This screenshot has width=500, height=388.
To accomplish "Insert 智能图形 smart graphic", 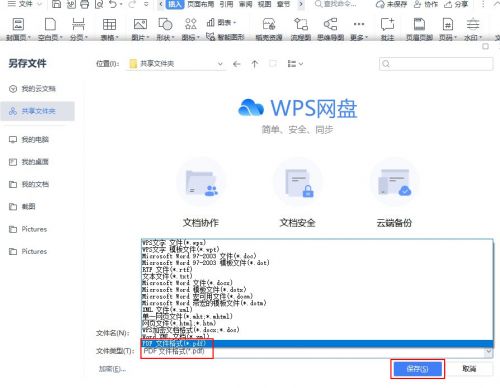I will [225, 36].
